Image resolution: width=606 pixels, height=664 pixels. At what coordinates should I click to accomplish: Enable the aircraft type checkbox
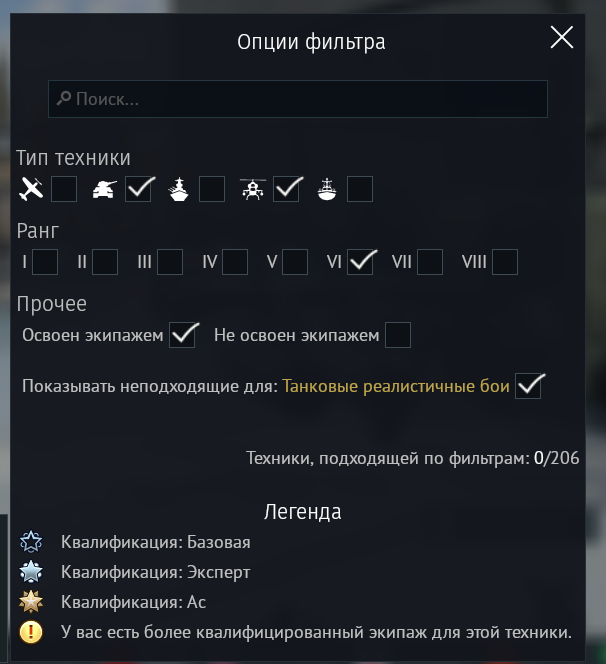[65, 188]
